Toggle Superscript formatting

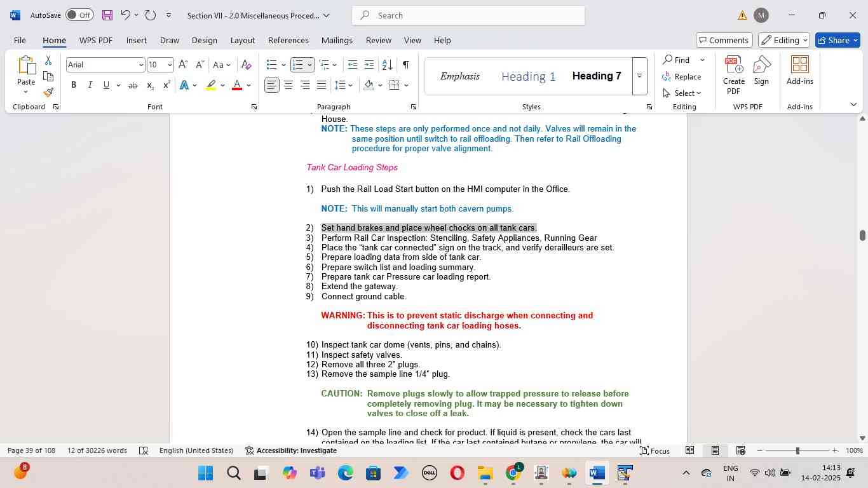click(166, 85)
